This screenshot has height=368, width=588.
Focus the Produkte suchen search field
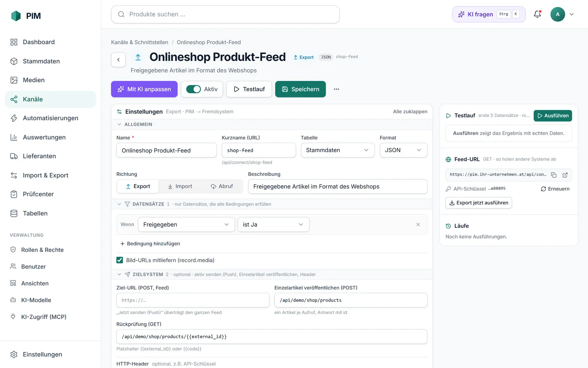[225, 14]
